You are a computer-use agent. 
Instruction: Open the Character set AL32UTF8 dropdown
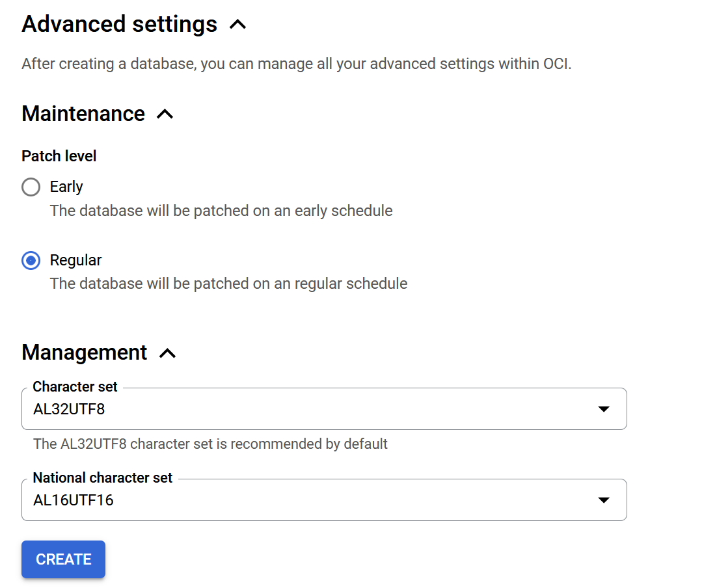(x=312, y=409)
